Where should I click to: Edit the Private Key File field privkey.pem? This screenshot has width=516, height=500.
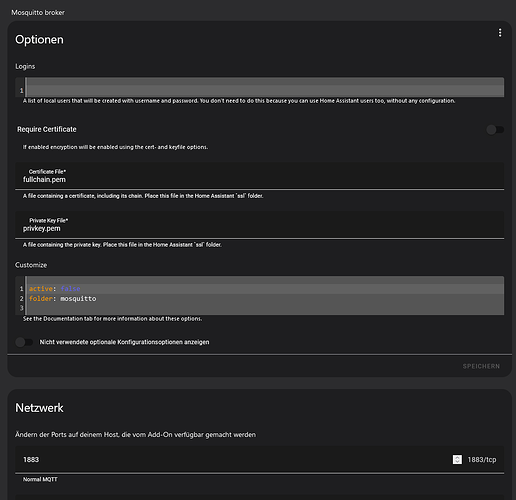click(260, 225)
